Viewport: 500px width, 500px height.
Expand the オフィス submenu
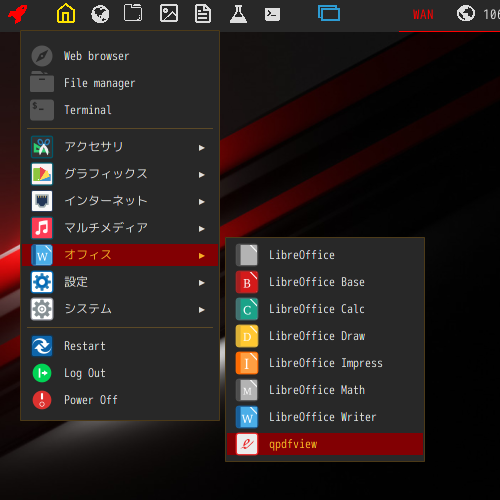120,255
